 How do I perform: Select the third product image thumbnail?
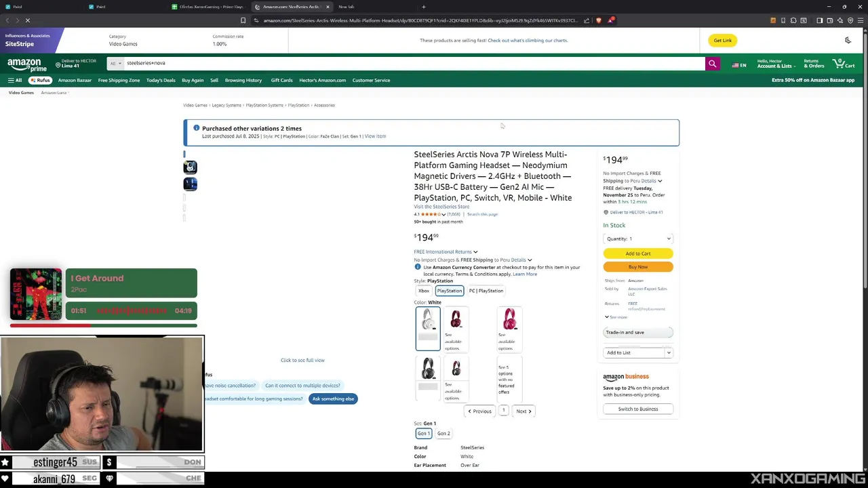pyautogui.click(x=190, y=184)
